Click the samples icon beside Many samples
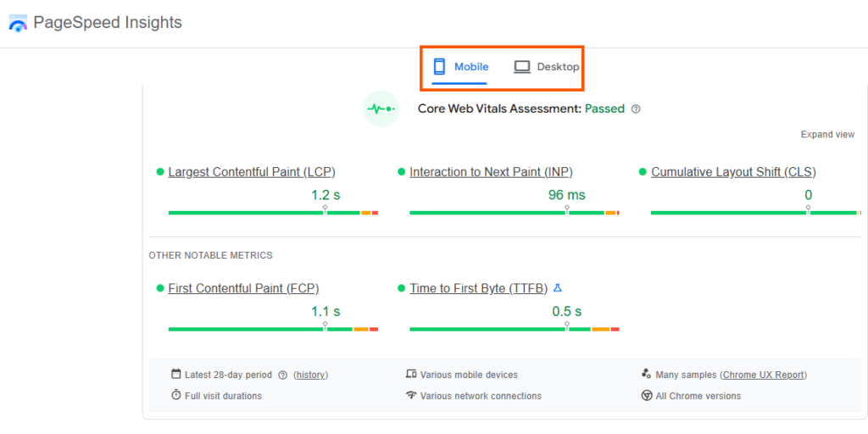 pyautogui.click(x=646, y=374)
